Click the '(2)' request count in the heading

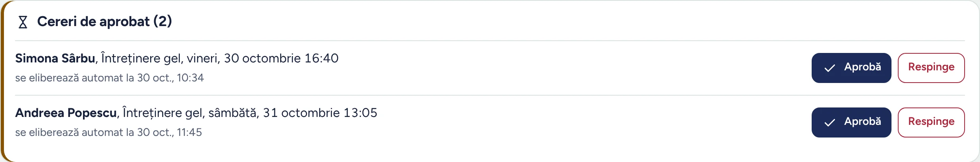(162, 21)
